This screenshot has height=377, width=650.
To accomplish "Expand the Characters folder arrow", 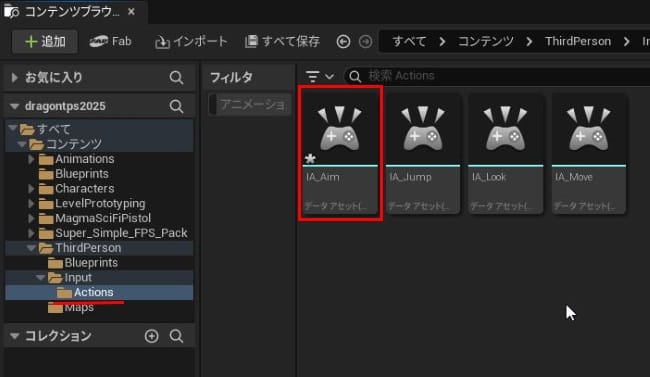I will [x=31, y=189].
